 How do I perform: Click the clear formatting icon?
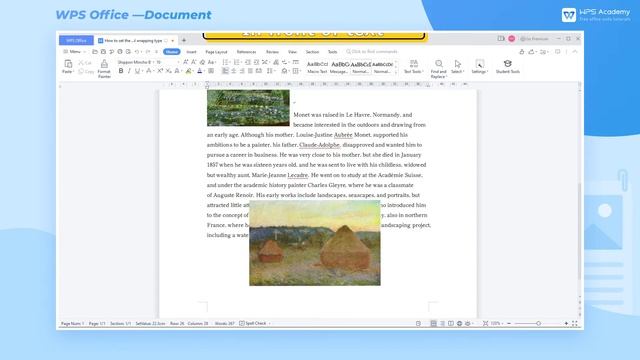pos(202,62)
